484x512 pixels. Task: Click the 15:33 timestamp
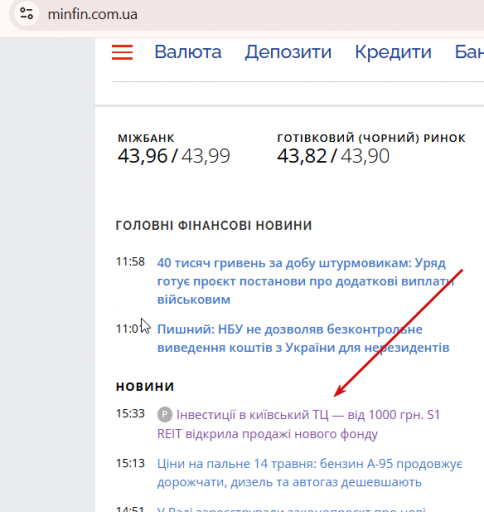coord(130,413)
